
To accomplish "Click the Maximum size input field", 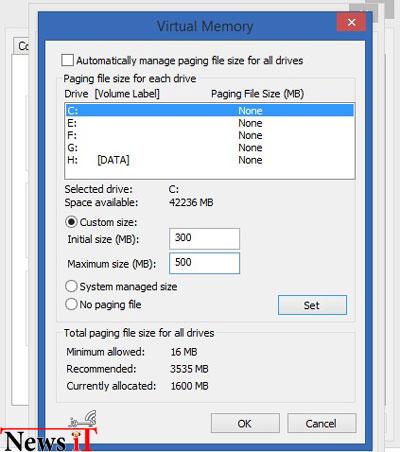I will [204, 263].
